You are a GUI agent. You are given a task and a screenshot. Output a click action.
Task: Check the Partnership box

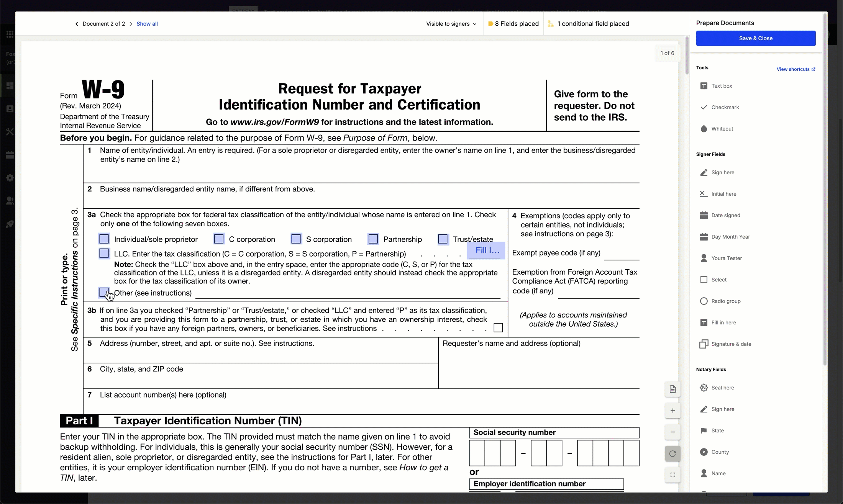pos(373,239)
